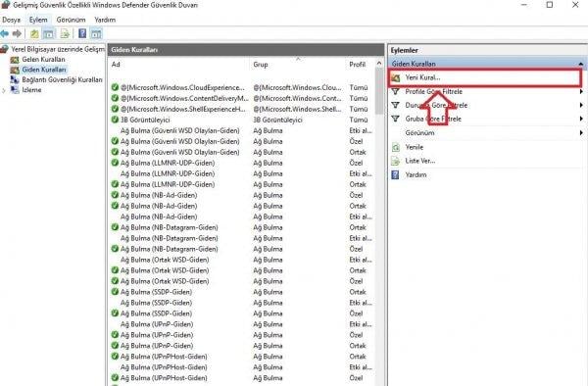588x386 pixels.
Task: Click green check icon of Microsoft.Windows.CloudExperience rule
Action: pyautogui.click(x=115, y=87)
